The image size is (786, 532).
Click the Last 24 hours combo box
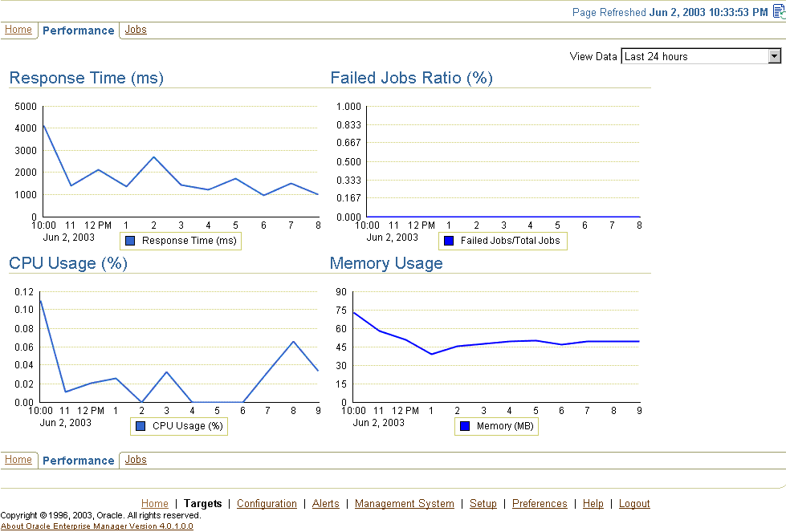click(701, 56)
